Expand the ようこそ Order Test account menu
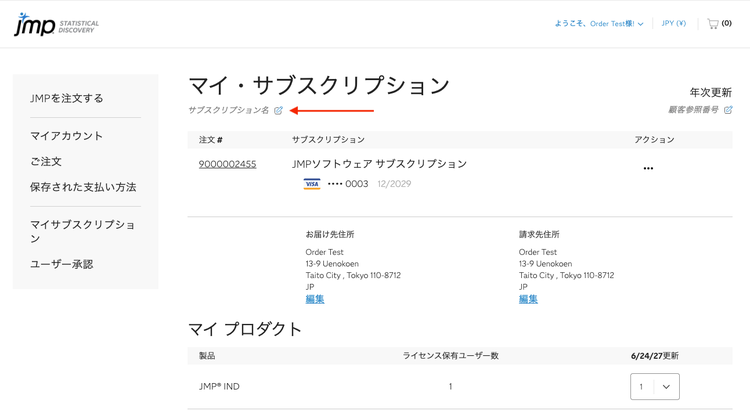 click(x=599, y=23)
